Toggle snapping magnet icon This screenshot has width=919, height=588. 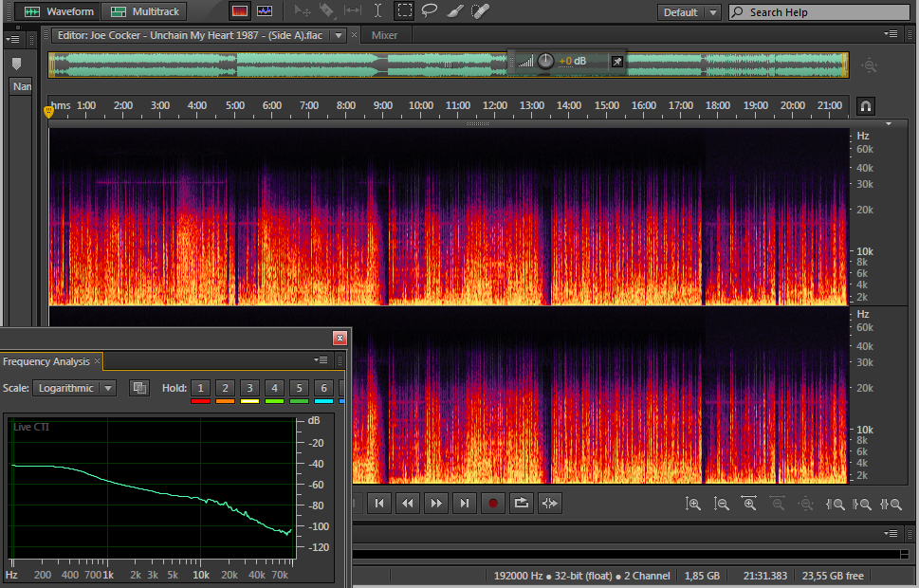coord(865,105)
